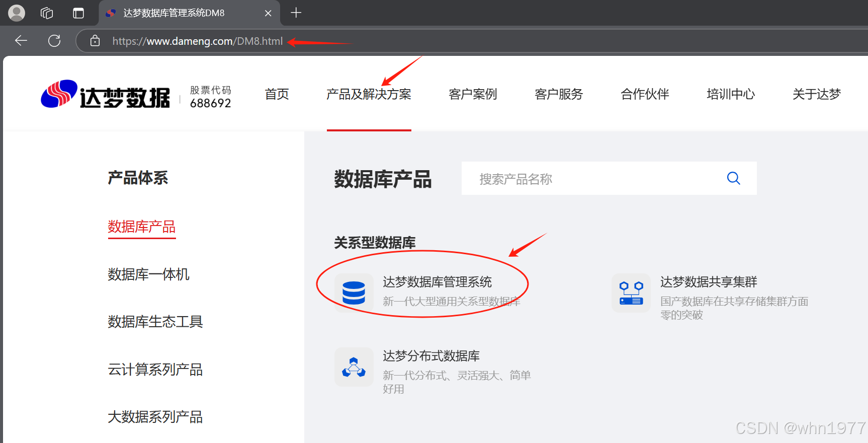
Task: Open the 首页 menu item
Action: [x=277, y=94]
